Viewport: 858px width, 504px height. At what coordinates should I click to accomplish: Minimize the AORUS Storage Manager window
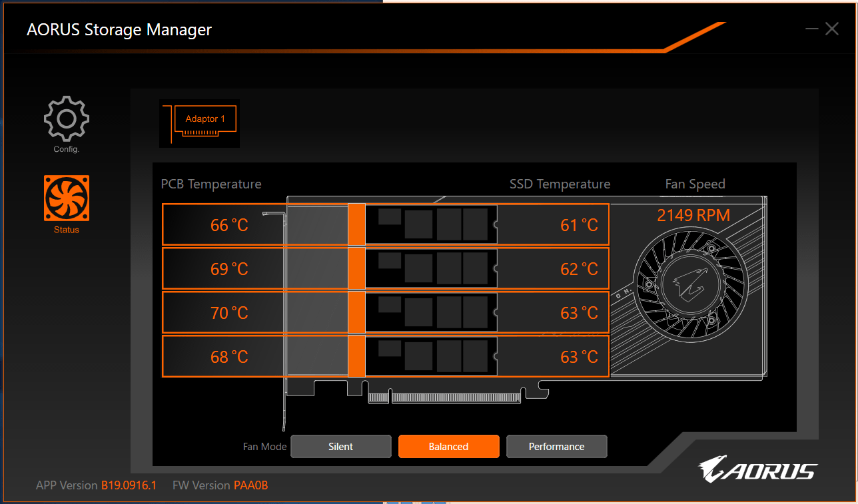point(811,29)
